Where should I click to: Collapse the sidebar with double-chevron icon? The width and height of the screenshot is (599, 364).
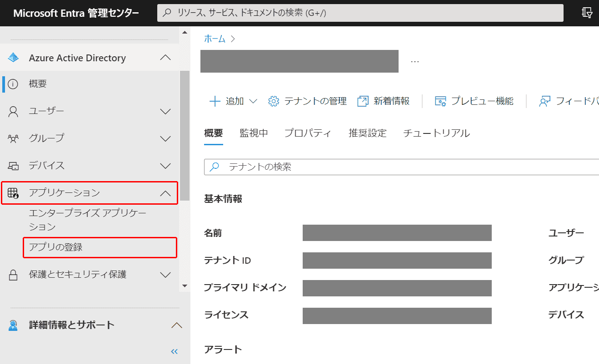tap(174, 351)
